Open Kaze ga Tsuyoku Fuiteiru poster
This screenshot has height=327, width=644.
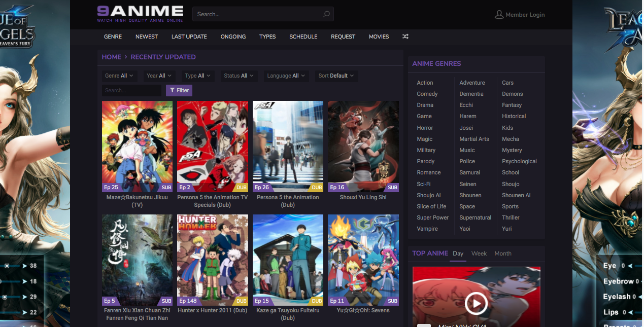[288, 260]
